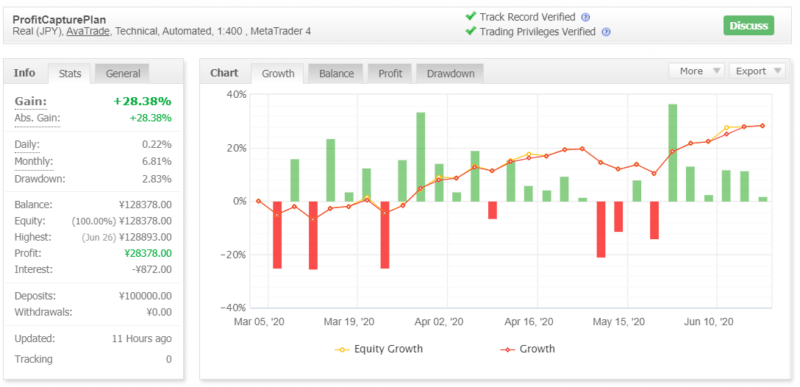This screenshot has width=800, height=387.
Task: Click the Chart panel heading
Action: [x=224, y=73]
